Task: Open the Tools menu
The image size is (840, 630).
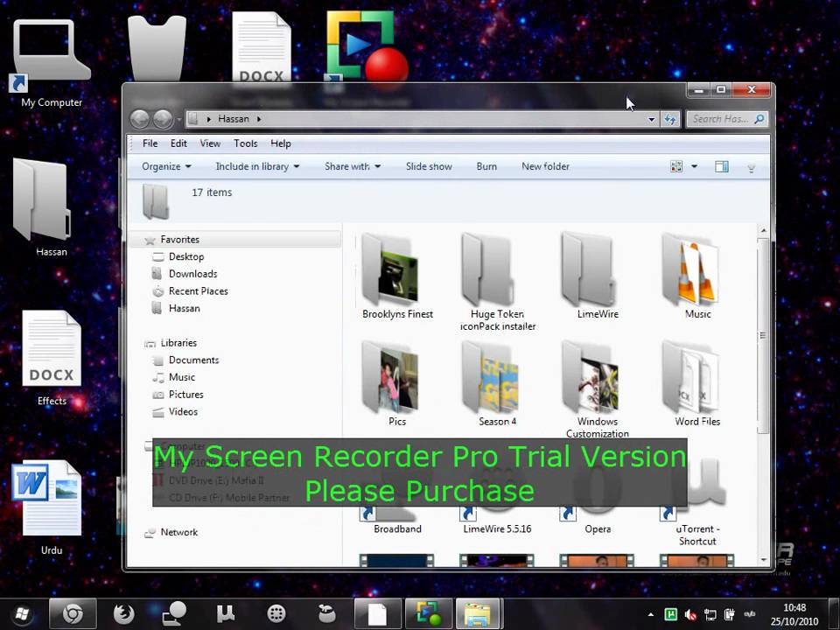Action: 245,143
